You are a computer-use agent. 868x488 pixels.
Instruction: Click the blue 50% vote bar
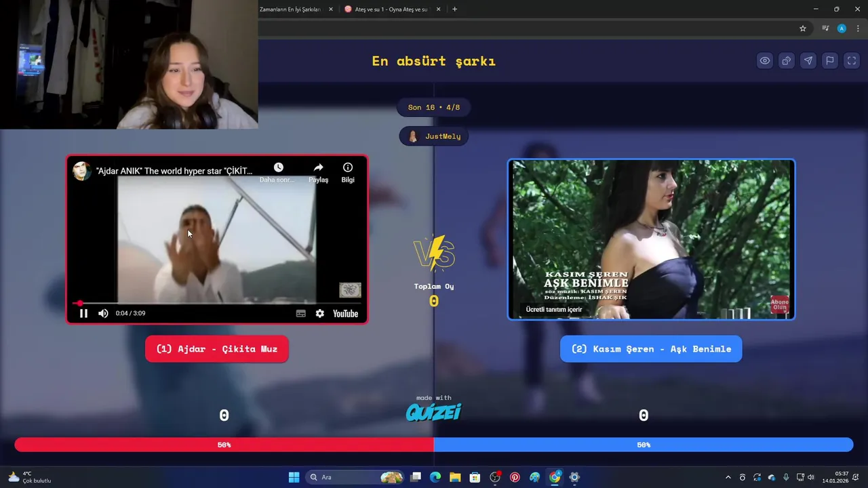pyautogui.click(x=644, y=445)
